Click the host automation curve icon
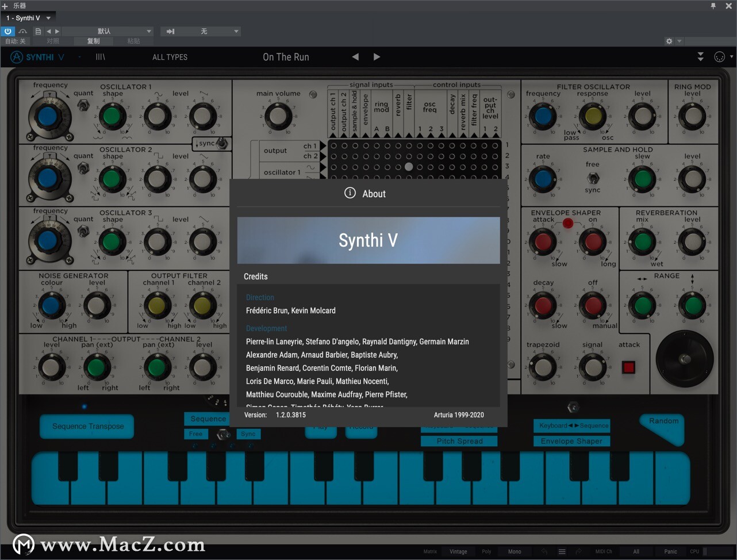 22,31
